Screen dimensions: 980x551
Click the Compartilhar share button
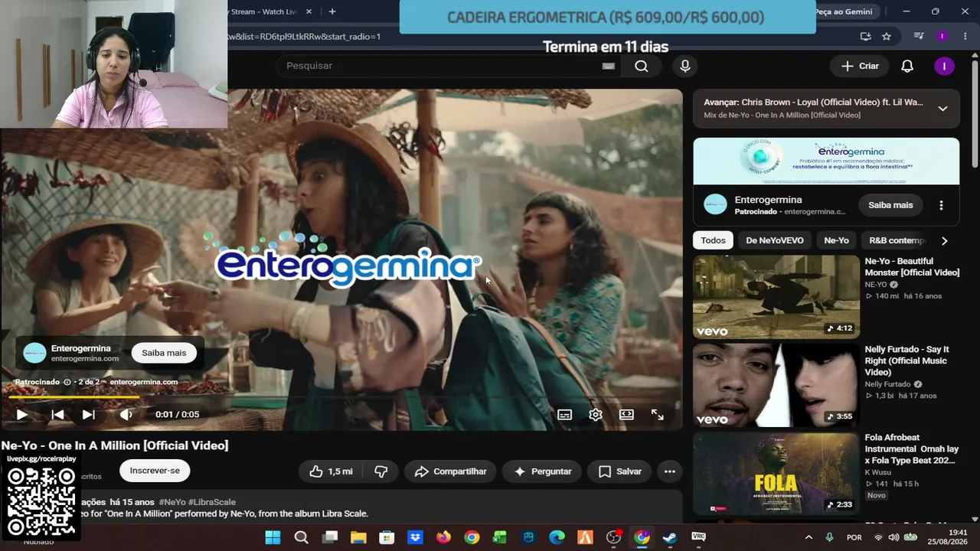[x=451, y=471]
